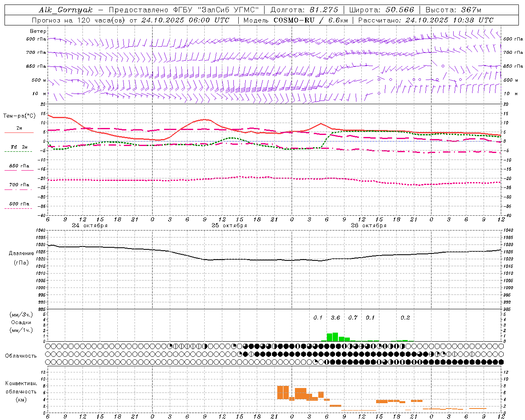Click the (гПа) unit under Давление
This screenshot has height=420, width=525.
pyautogui.click(x=21, y=263)
